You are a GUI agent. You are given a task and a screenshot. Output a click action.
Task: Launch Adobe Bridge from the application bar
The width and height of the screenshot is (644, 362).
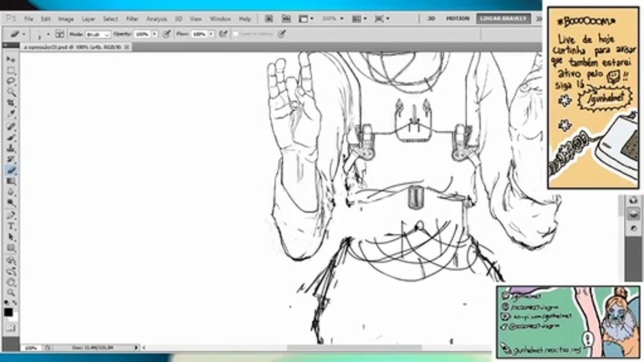click(x=269, y=19)
